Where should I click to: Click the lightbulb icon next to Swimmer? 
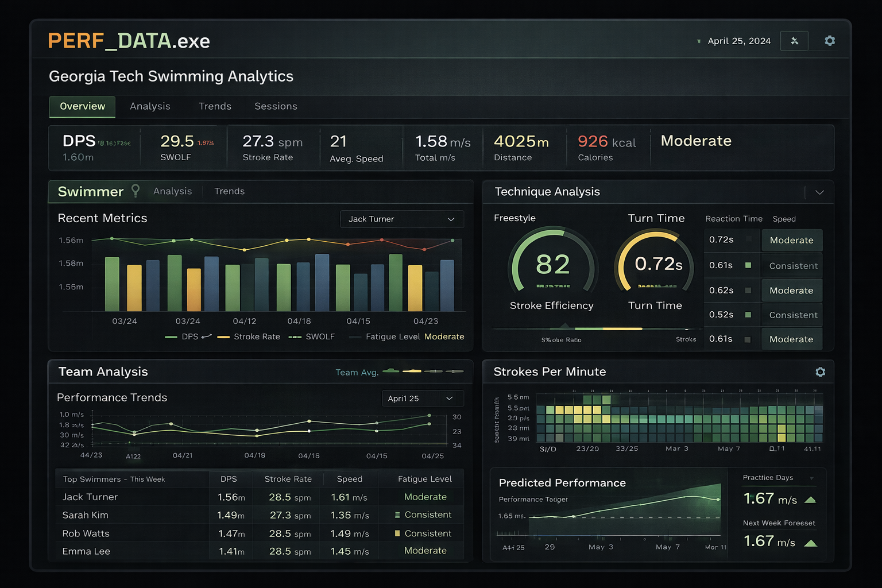tap(136, 191)
